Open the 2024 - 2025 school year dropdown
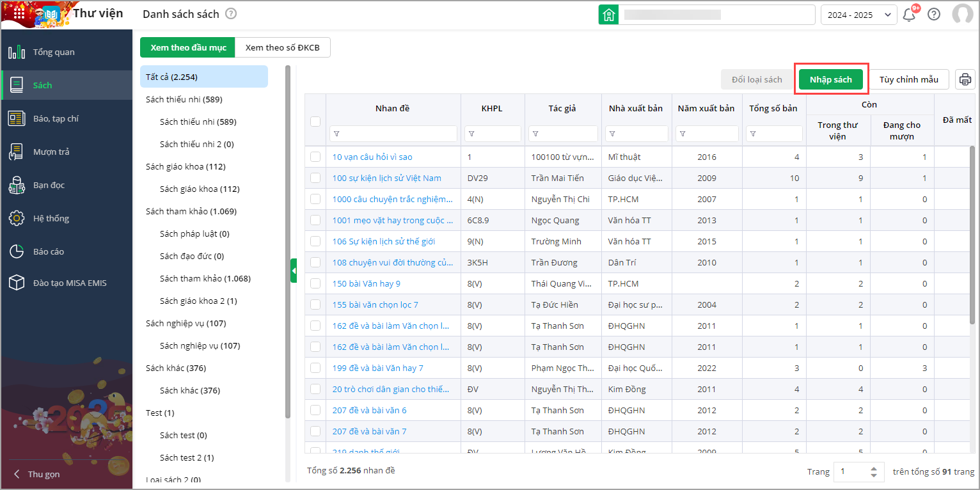Screen dimensions: 980x490 (x=858, y=15)
